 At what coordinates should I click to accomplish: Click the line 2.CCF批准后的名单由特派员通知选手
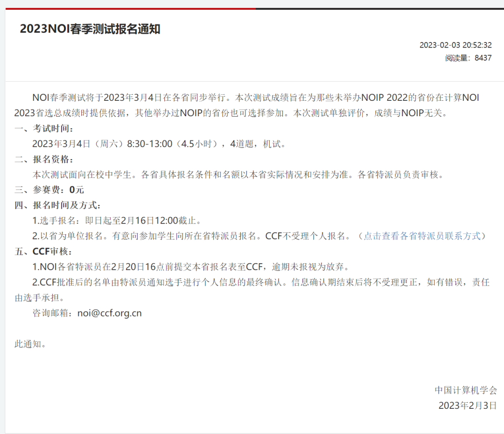coord(252,290)
